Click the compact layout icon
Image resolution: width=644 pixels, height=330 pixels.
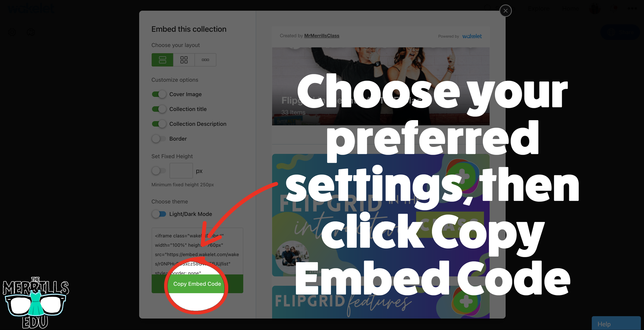click(205, 59)
